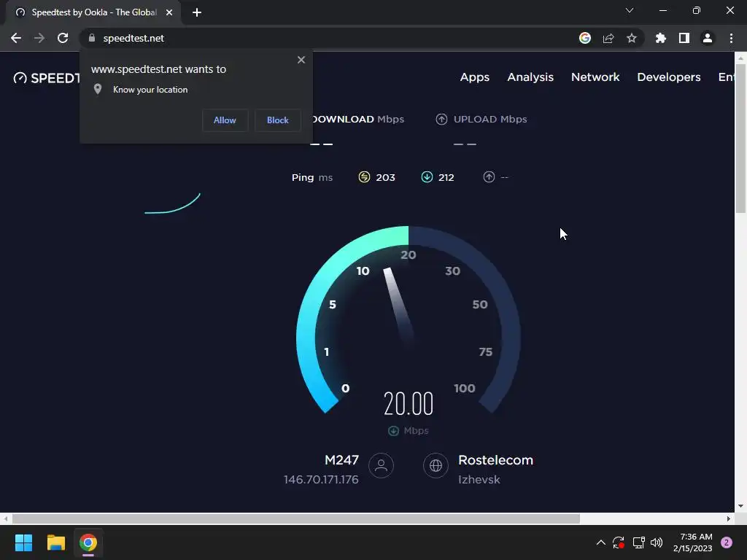Open a new browser tab
This screenshot has width=747, height=560.
tap(197, 12)
